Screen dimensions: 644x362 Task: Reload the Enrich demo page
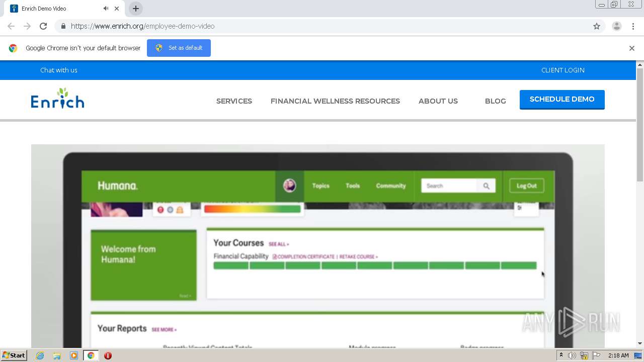click(x=43, y=26)
